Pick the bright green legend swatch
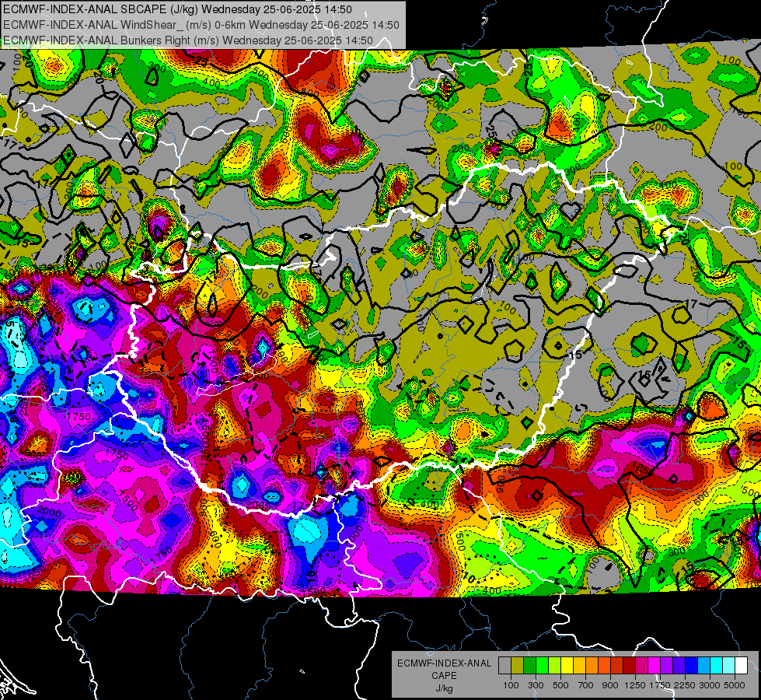 coord(542,665)
